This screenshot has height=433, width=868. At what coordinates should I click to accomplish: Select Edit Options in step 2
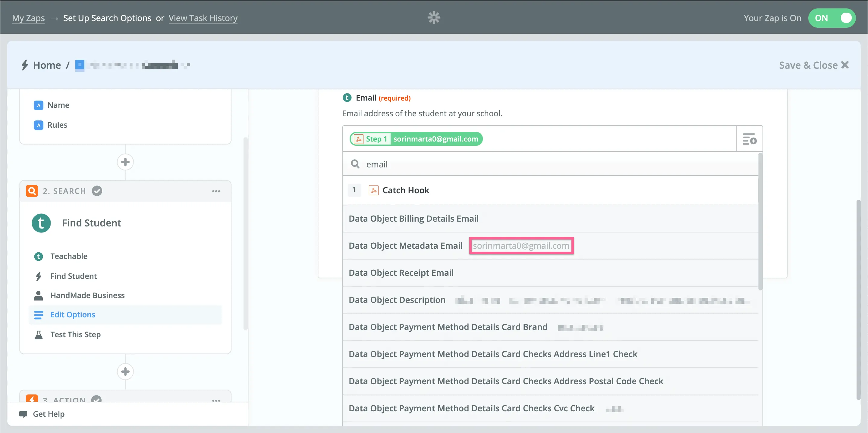(125, 315)
